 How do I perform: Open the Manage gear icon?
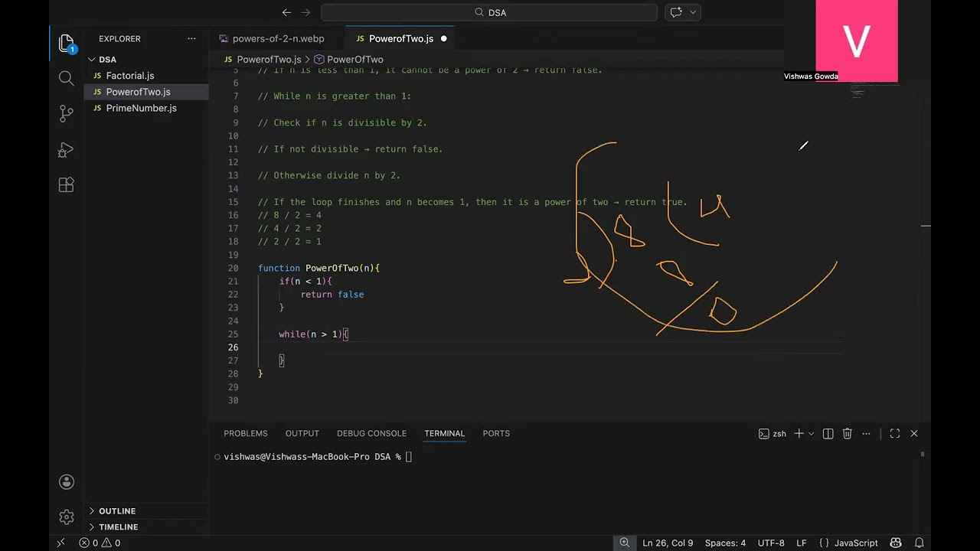coord(67,517)
